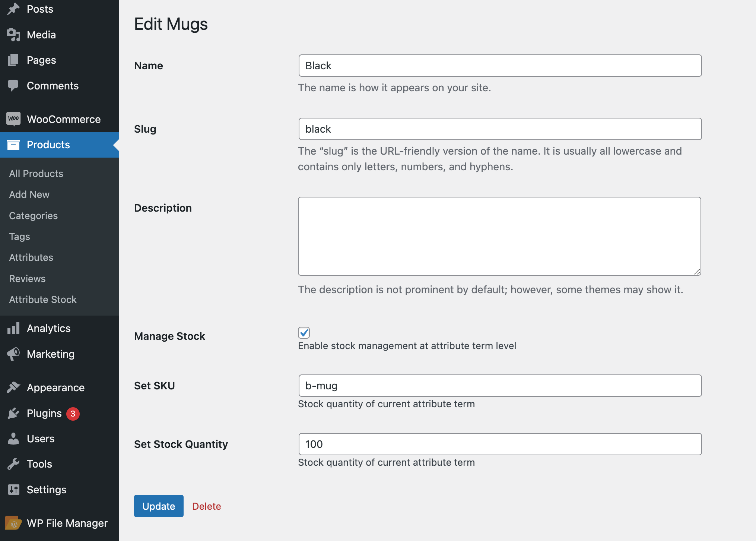
Task: Open WooCommerce via its Woo logo icon
Action: tap(13, 118)
